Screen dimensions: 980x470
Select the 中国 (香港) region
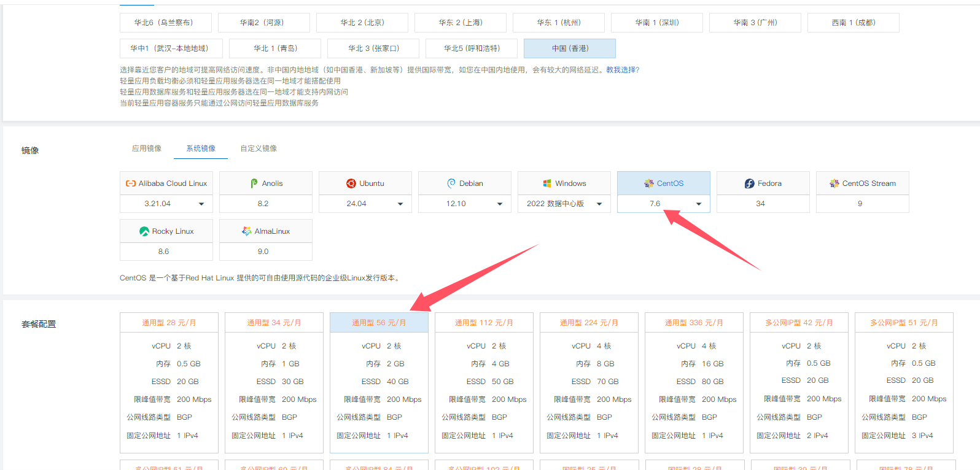pyautogui.click(x=570, y=48)
